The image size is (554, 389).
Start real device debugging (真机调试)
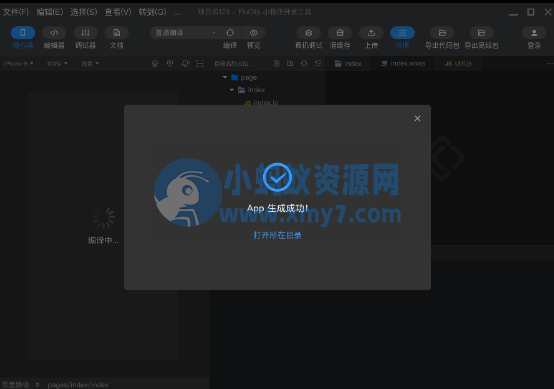pyautogui.click(x=308, y=33)
